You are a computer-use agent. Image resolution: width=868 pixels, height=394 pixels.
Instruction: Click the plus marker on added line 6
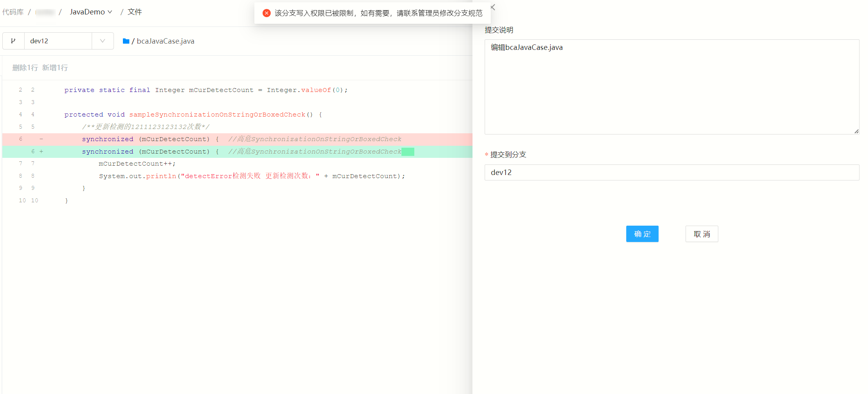tap(41, 152)
